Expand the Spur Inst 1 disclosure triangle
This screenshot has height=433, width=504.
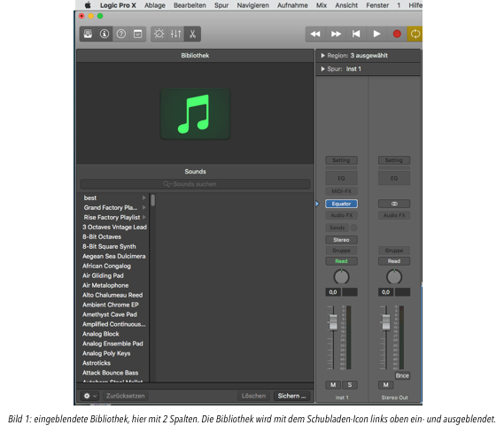pos(322,69)
